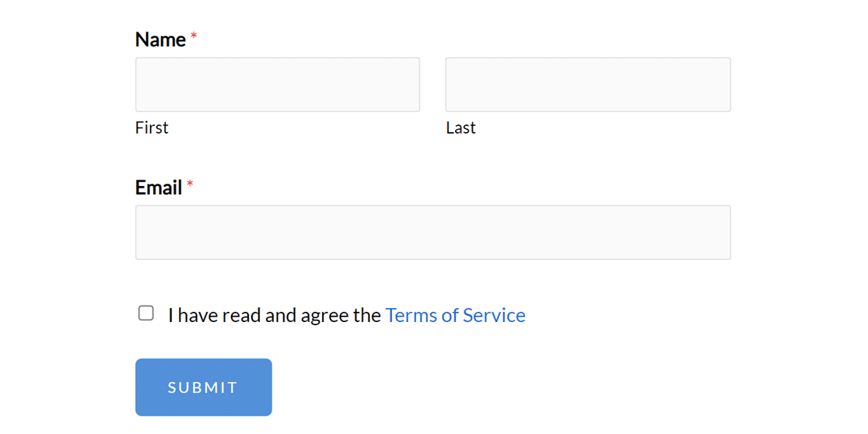Place cursor in the right Name box
This screenshot has height=434, width=868.
tap(587, 85)
